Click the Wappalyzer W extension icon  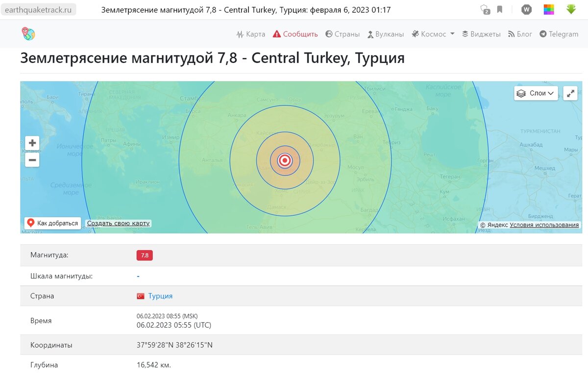526,9
